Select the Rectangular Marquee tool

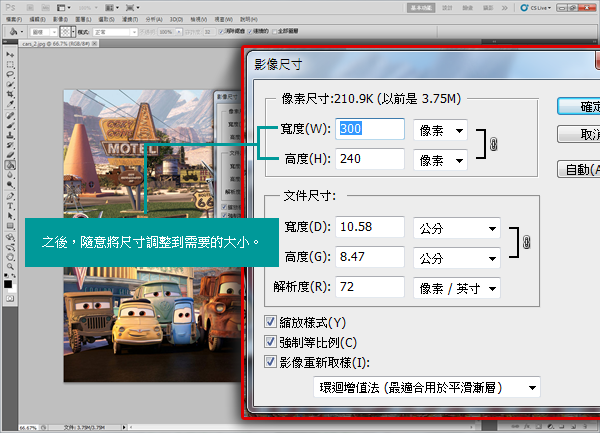10,65
